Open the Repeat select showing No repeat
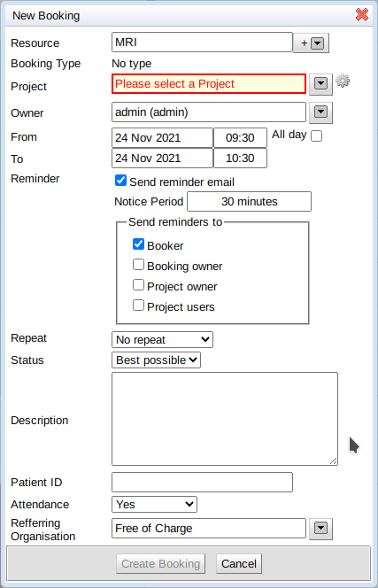Image resolution: width=378 pixels, height=588 pixels. [x=162, y=340]
